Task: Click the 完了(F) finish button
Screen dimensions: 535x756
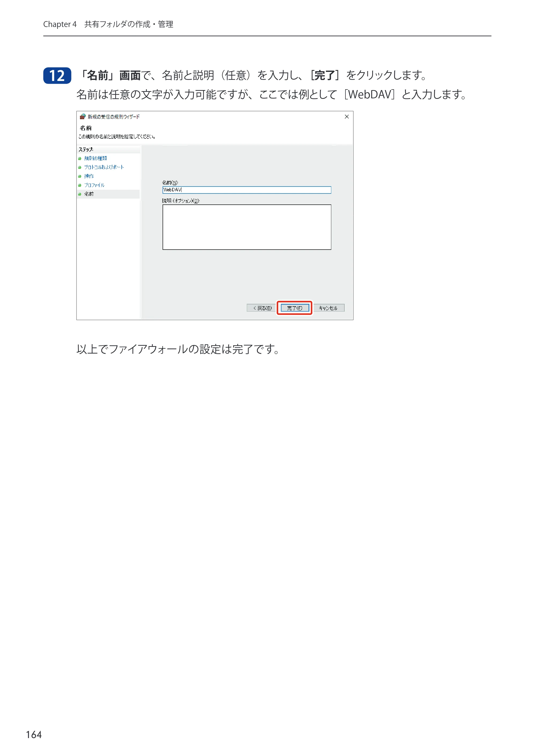Action: click(x=295, y=308)
